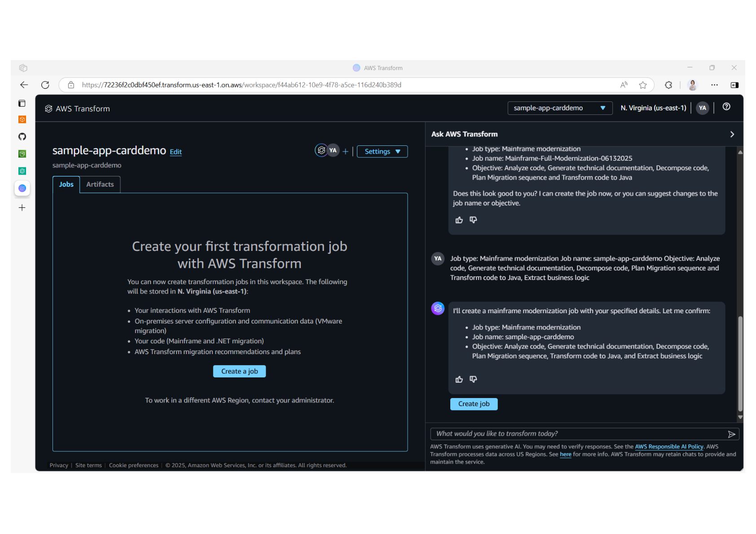Send the chat message arrow icon

tap(731, 434)
